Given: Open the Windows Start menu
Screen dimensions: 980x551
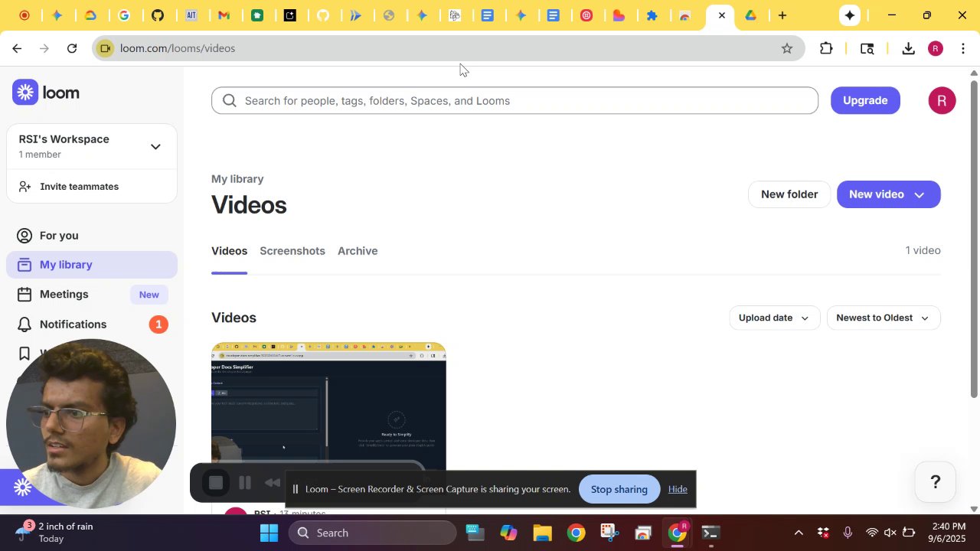Looking at the screenshot, I should click(269, 533).
